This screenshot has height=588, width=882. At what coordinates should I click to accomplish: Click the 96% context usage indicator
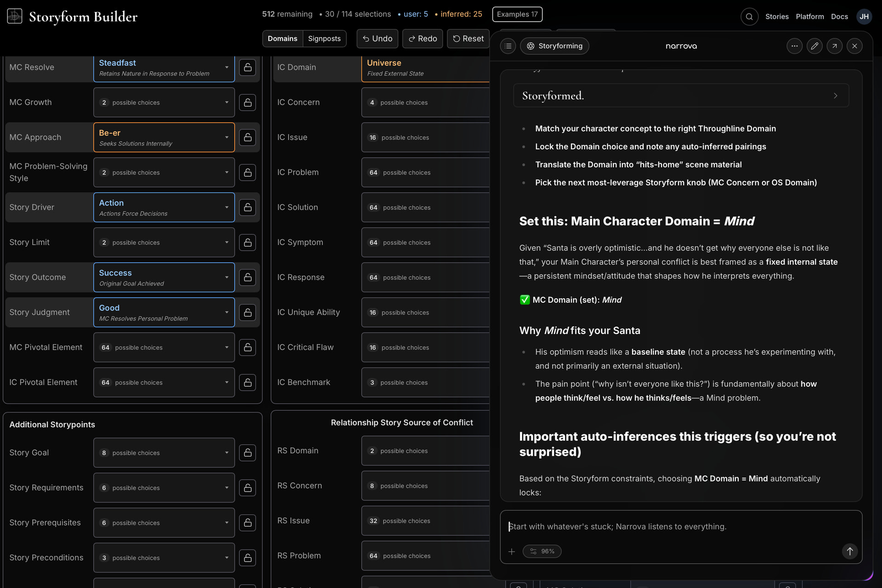point(542,551)
